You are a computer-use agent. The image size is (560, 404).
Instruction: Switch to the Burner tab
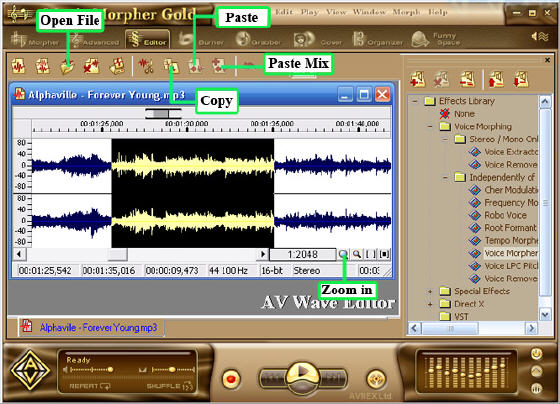[x=201, y=39]
